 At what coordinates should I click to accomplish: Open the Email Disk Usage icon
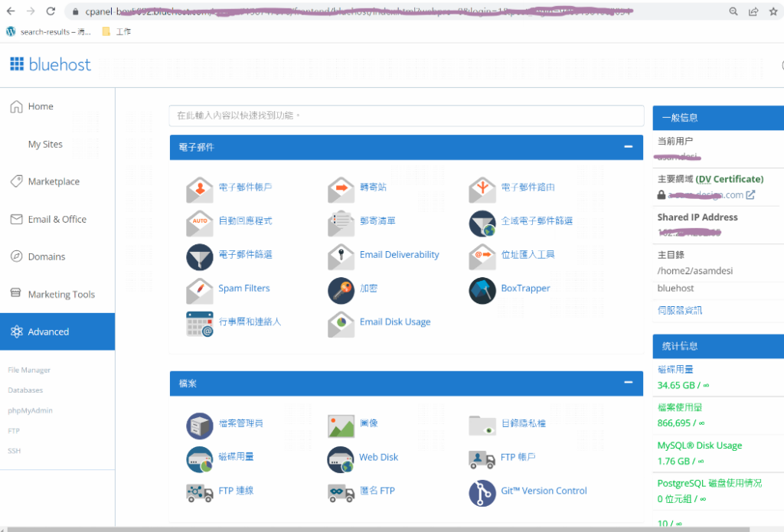point(341,323)
